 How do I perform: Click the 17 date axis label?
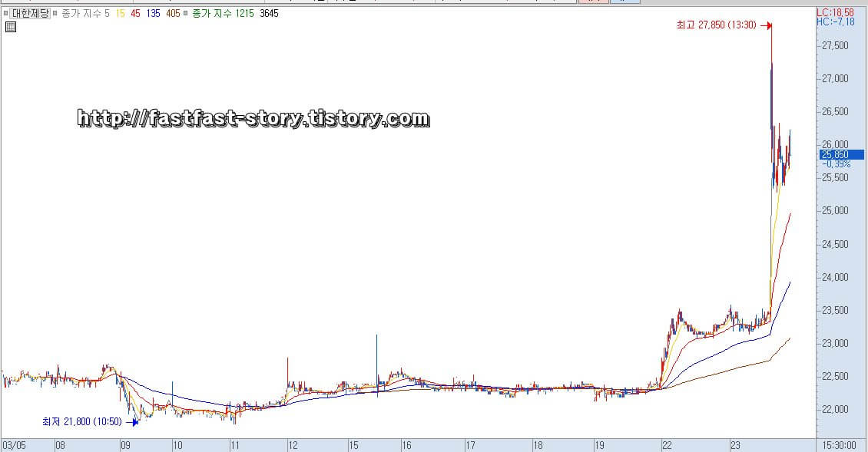tap(471, 445)
